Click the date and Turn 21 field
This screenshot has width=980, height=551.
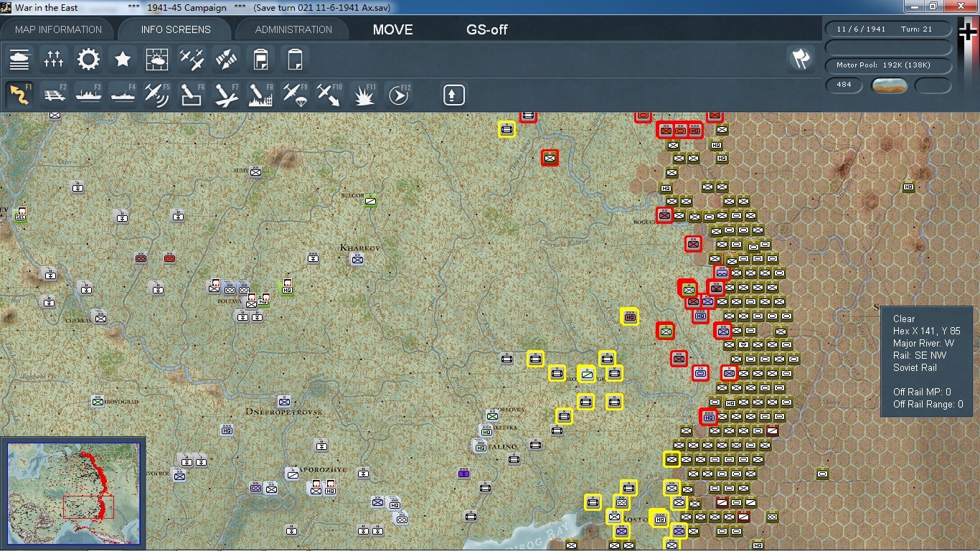tap(889, 29)
